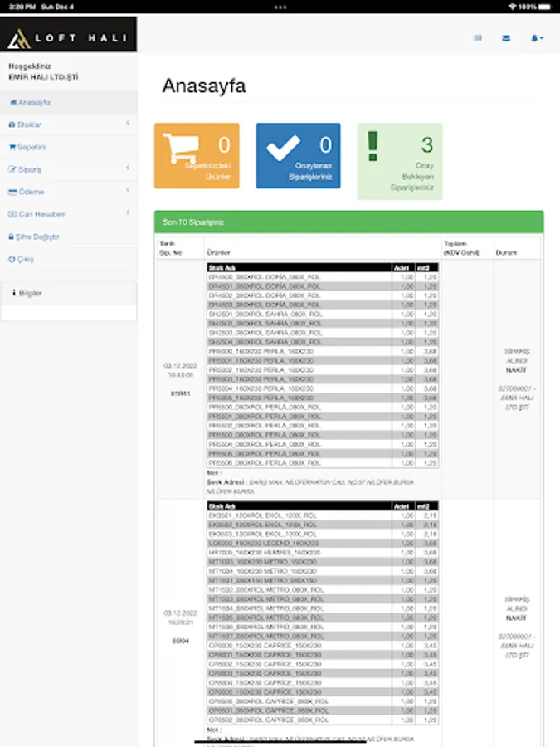Open Sepetim in the sidebar
The width and height of the screenshot is (560, 747).
click(69, 147)
